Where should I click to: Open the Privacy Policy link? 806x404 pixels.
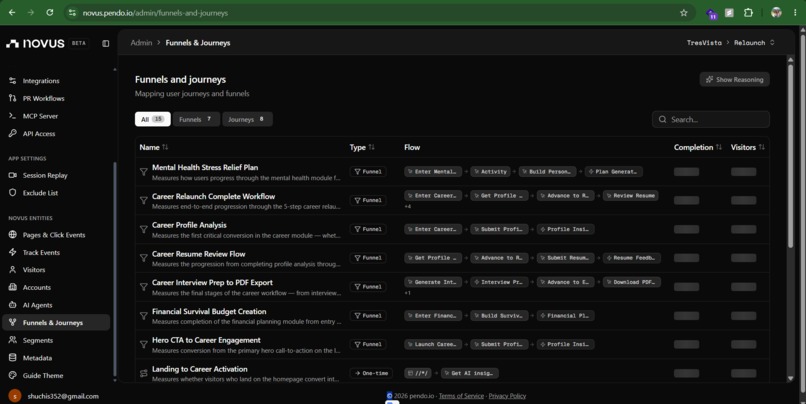507,396
